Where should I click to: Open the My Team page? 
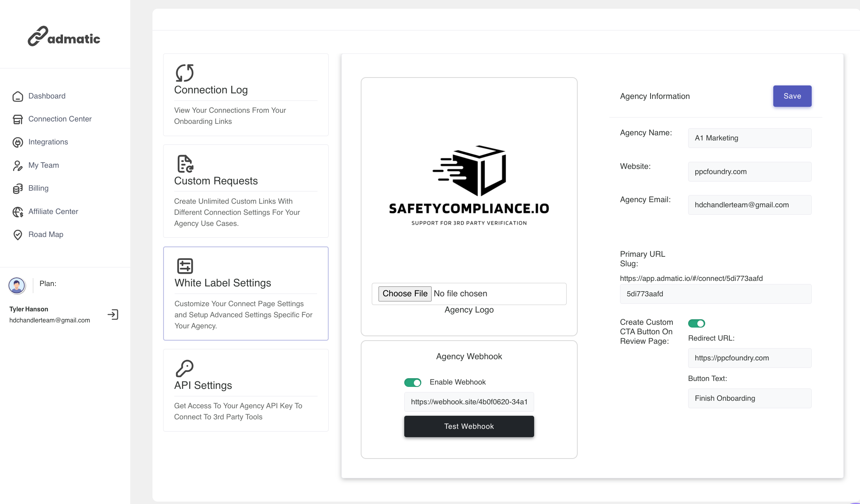point(44,165)
